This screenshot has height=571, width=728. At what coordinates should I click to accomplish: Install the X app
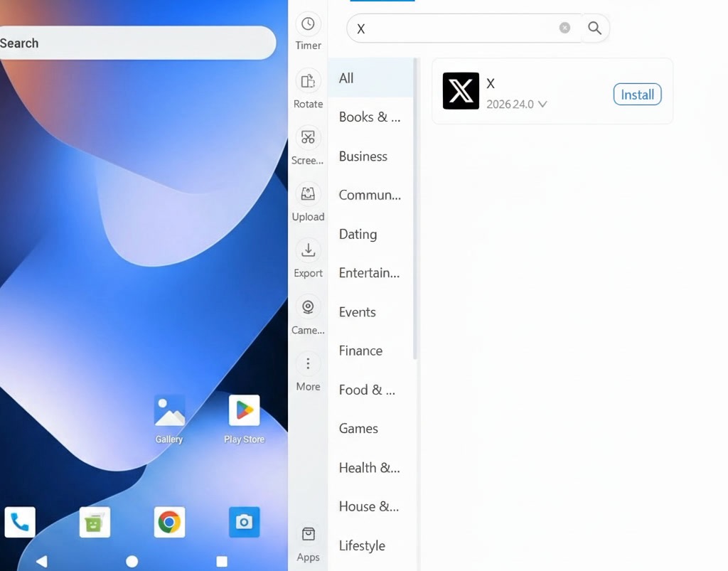coord(637,95)
